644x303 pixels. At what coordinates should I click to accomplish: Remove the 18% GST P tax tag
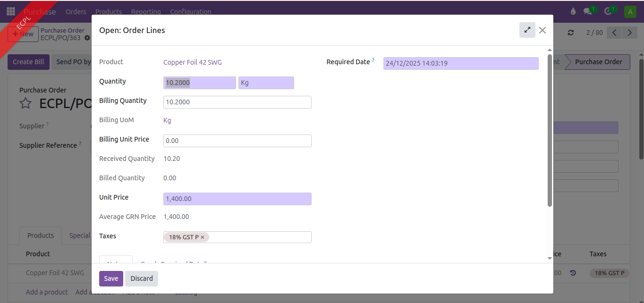203,237
